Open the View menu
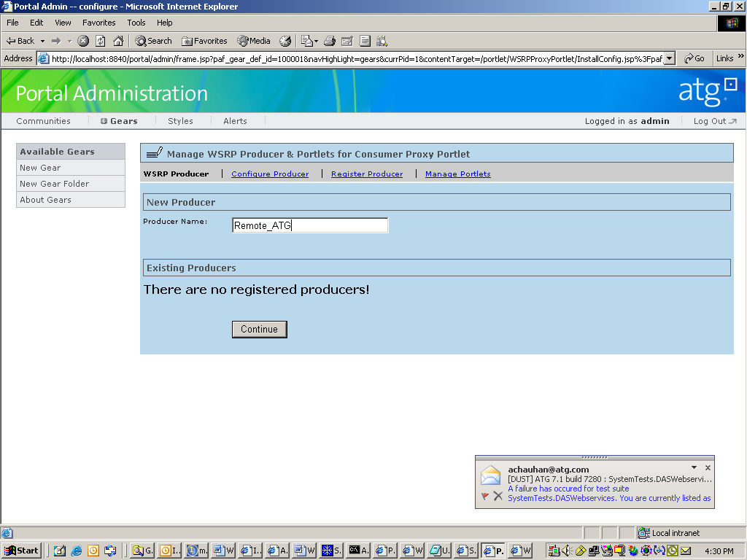This screenshot has height=560, width=747. click(x=63, y=23)
